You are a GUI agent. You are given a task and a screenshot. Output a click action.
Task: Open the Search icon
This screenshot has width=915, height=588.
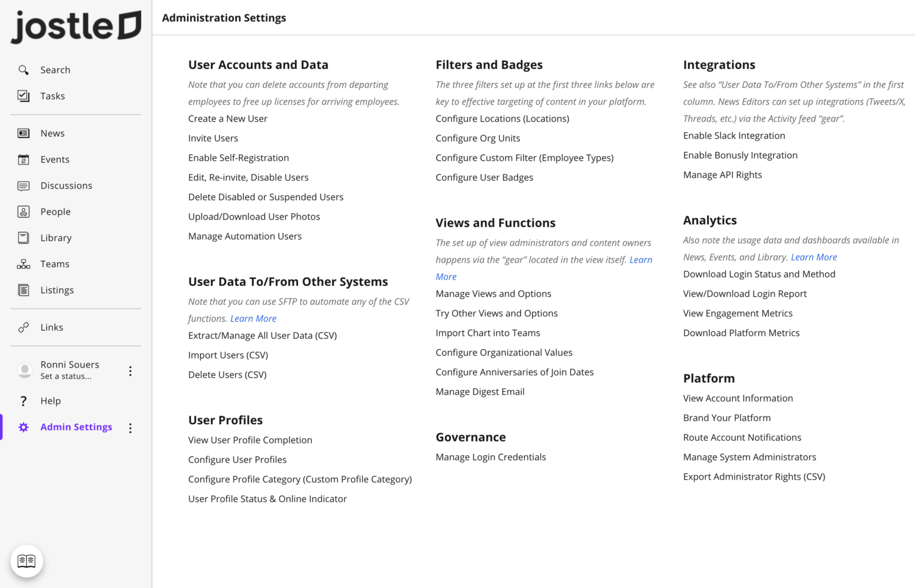tap(24, 70)
